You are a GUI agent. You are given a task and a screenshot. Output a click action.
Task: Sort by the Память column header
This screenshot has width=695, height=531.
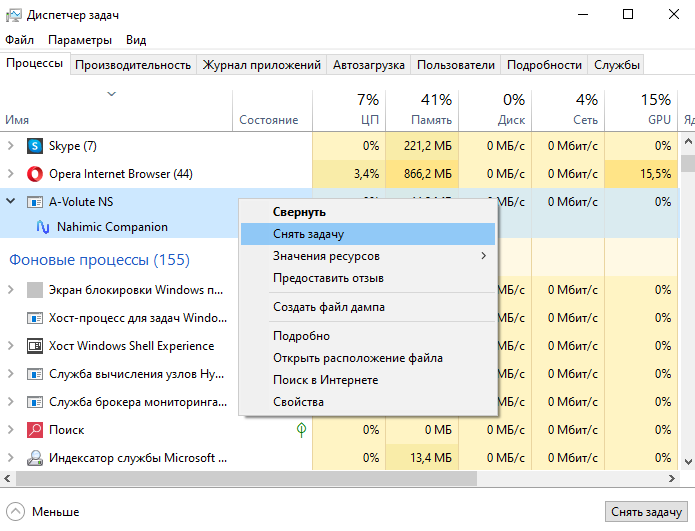coord(422,110)
